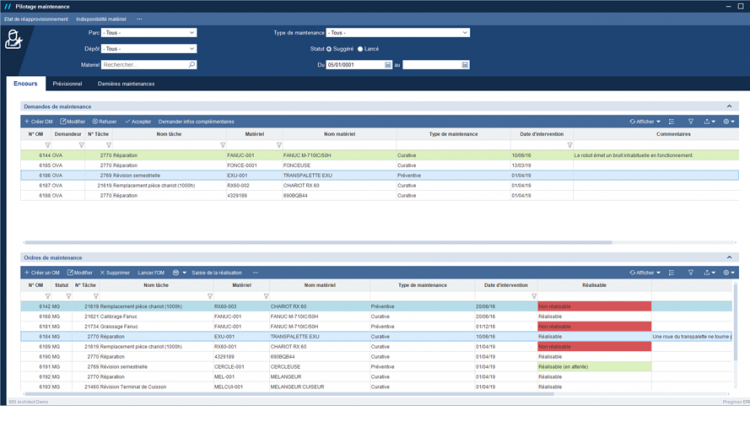Select the Lancé status radio button

360,48
